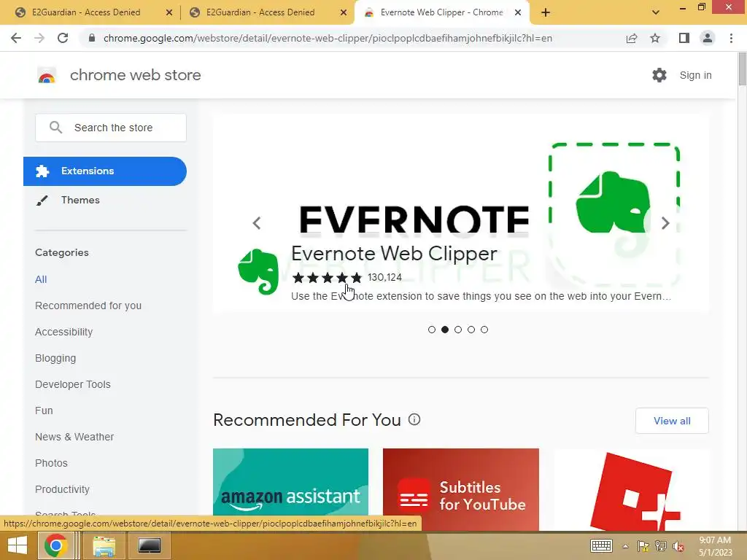Choose the Recommended for you category

[88, 306]
